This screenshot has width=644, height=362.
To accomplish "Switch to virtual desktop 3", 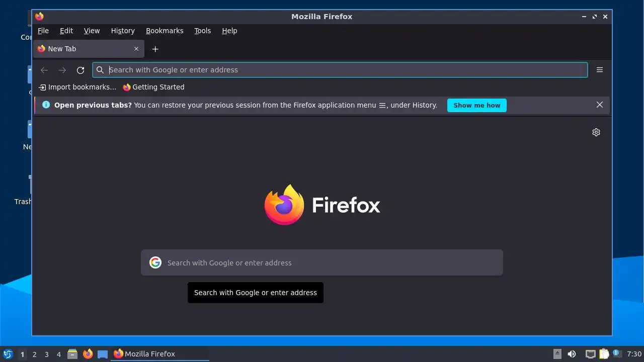I will (47, 354).
